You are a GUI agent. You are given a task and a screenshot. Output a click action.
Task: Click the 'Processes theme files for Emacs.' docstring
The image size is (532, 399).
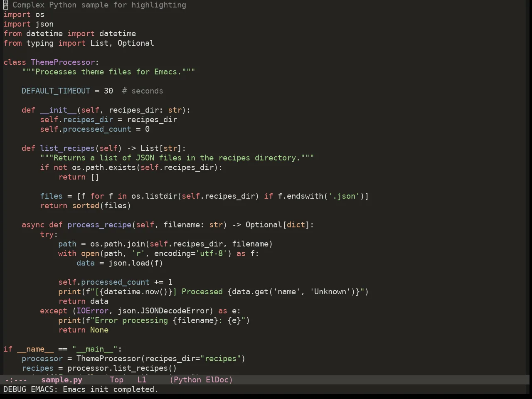pyautogui.click(x=108, y=72)
